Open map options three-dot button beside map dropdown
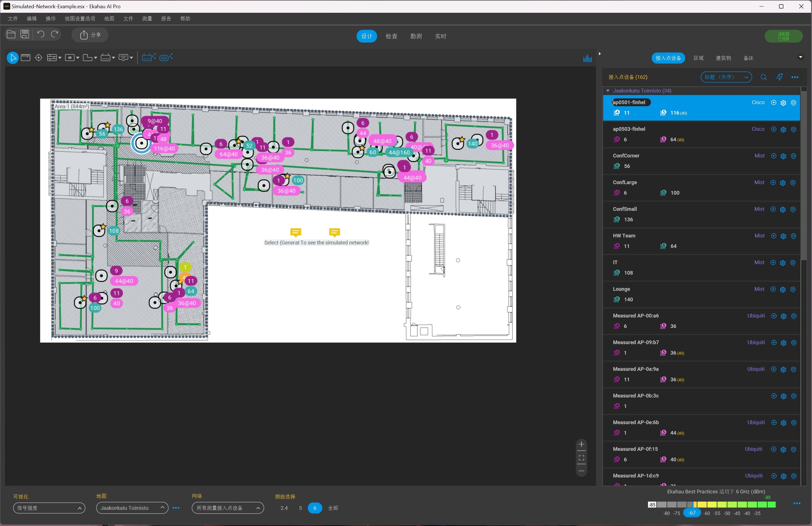 pos(176,508)
